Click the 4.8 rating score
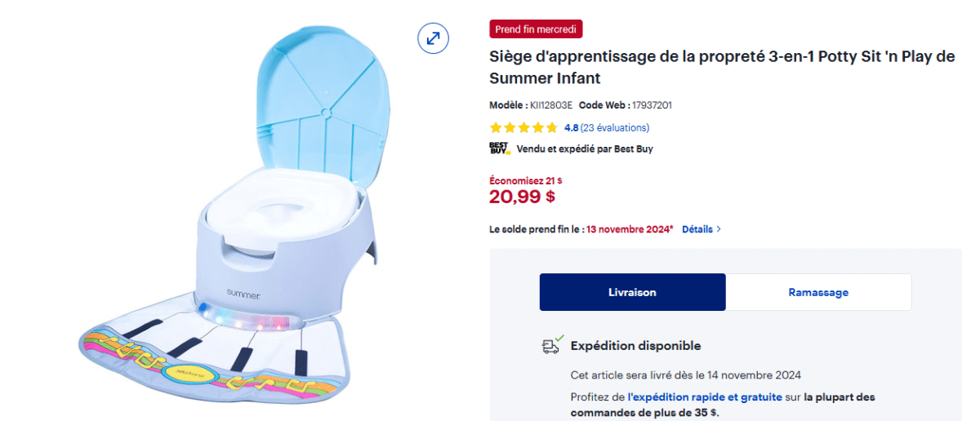Screen dimensions: 980x421 tap(571, 127)
